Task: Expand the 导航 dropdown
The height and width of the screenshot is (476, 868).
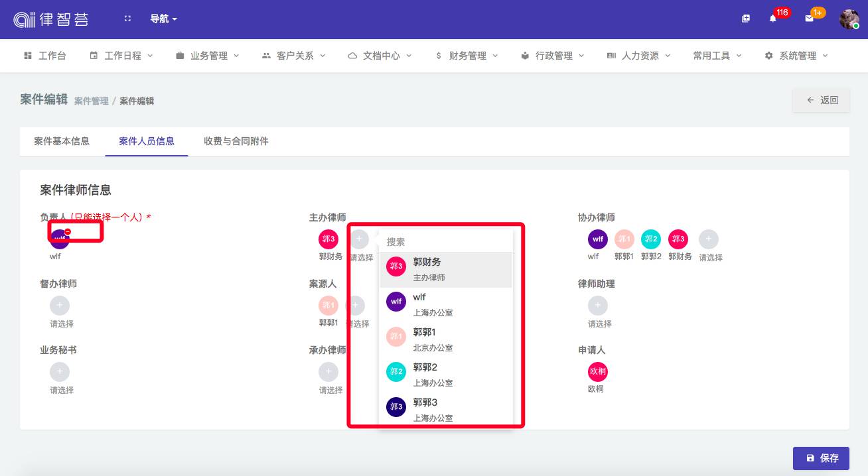Action: pos(163,19)
